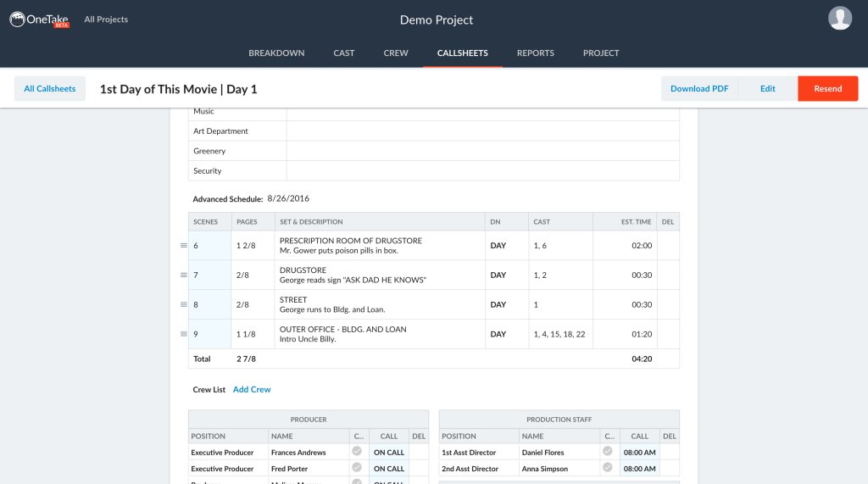
Task: Click the Security notes field
Action: click(482, 171)
